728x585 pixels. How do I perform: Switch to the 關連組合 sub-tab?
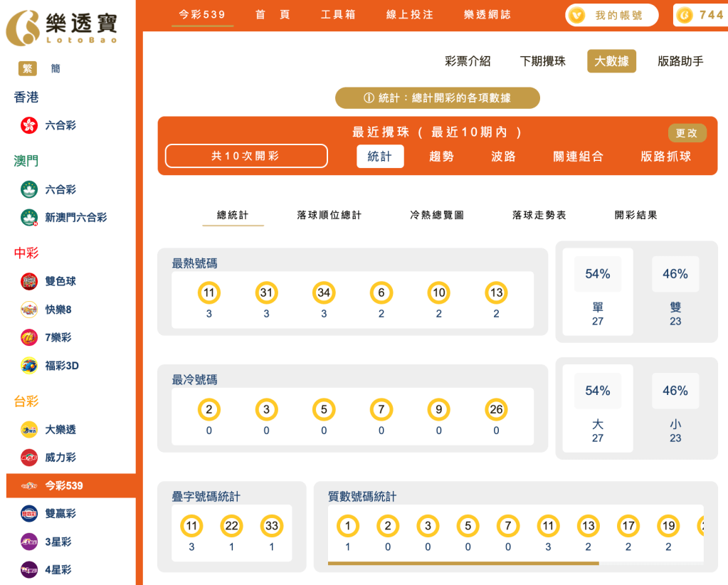(579, 157)
